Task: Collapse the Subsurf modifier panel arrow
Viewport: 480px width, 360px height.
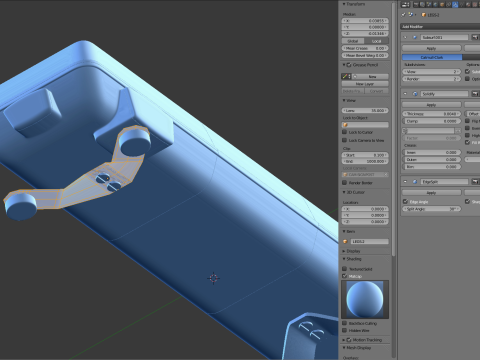Action: [405, 37]
